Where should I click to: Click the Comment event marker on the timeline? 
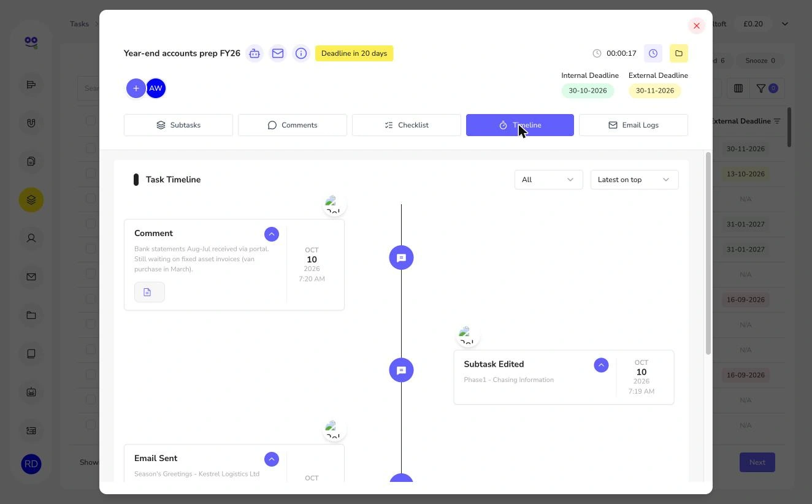coord(402,258)
